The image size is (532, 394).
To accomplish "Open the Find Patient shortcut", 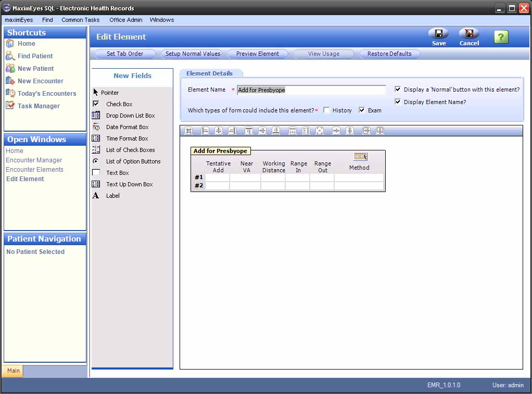I will (30, 56).
